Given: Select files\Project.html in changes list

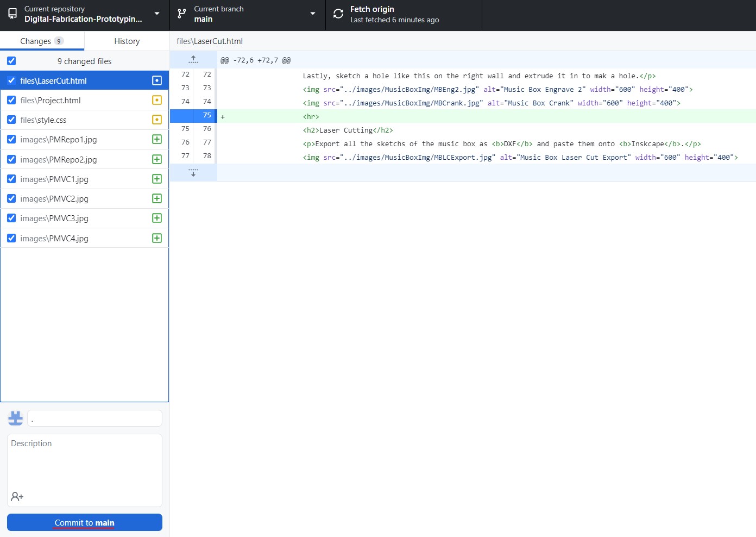Looking at the screenshot, I should pyautogui.click(x=84, y=100).
